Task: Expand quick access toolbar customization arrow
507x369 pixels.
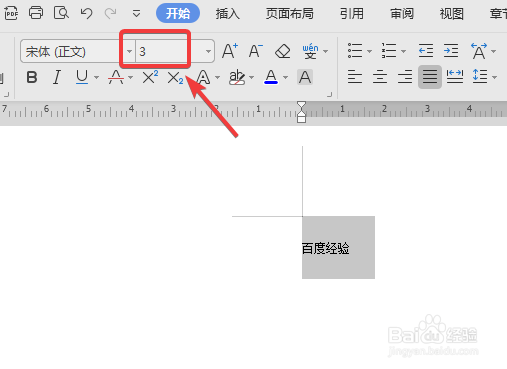Action: coord(136,14)
